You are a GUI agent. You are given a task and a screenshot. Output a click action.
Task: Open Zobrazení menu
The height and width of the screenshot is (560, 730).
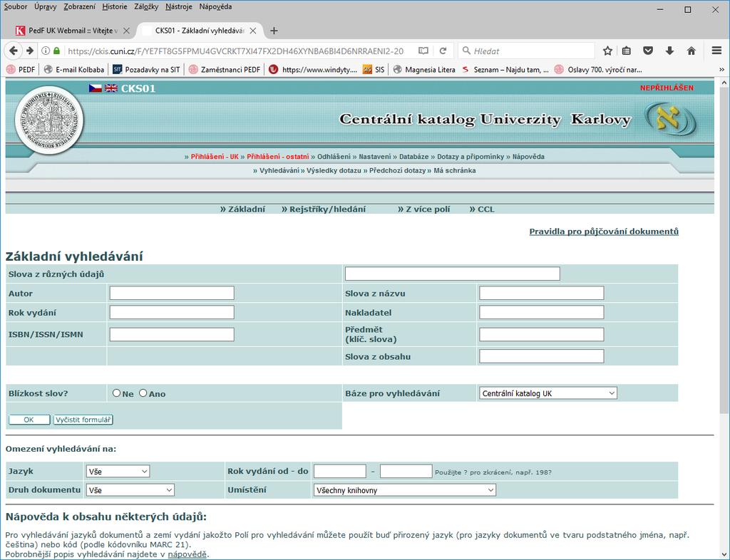coord(80,6)
